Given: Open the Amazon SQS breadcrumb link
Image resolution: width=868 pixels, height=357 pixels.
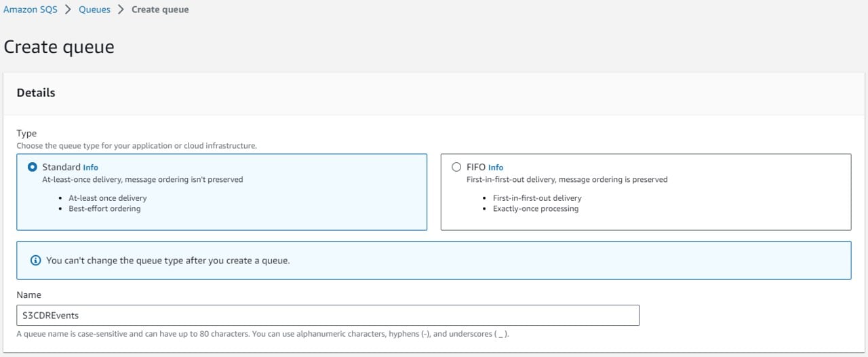Looking at the screenshot, I should pos(31,10).
